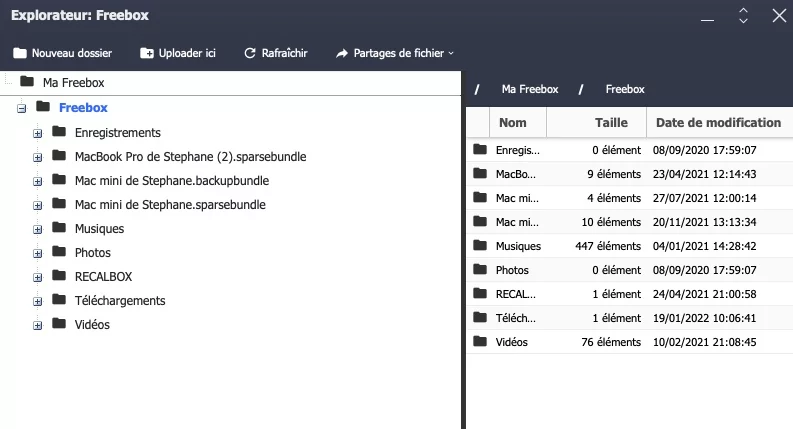Go to Freebox in breadcrumb
This screenshot has height=429, width=793.
[625, 89]
